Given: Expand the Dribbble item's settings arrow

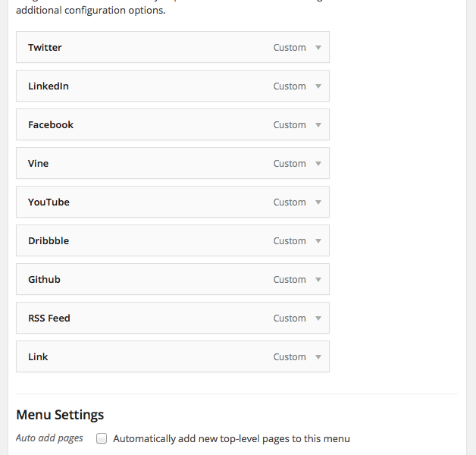Looking at the screenshot, I should 318,241.
